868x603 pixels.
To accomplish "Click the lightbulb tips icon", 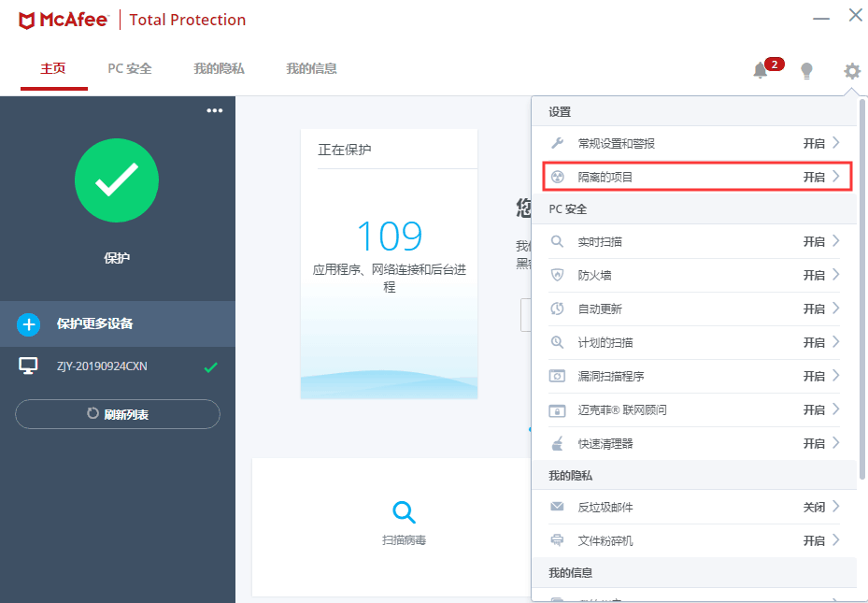I will [x=806, y=71].
